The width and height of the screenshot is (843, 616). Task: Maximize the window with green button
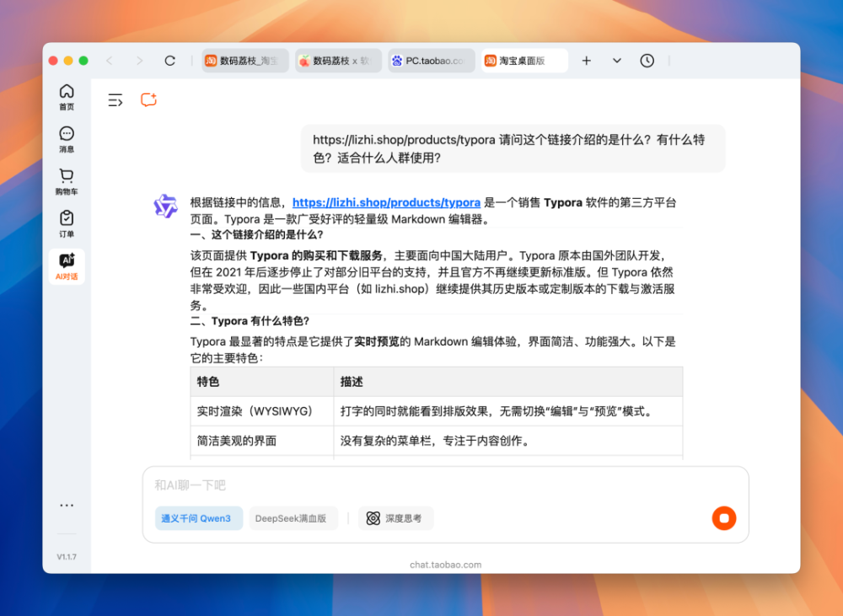coord(83,61)
